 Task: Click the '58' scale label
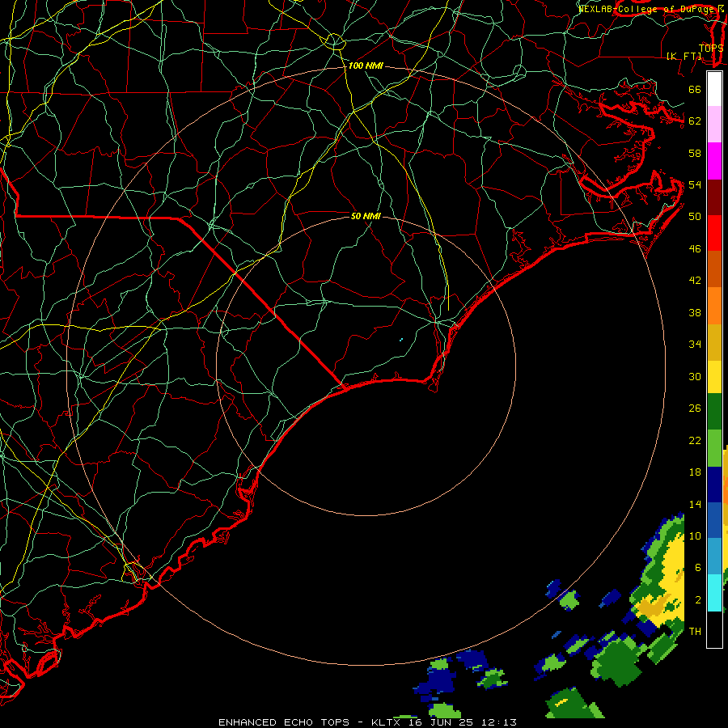(695, 153)
